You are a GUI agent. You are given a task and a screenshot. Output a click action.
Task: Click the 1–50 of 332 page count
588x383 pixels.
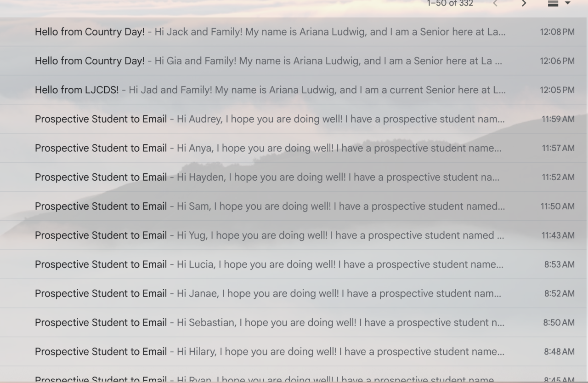(x=450, y=4)
